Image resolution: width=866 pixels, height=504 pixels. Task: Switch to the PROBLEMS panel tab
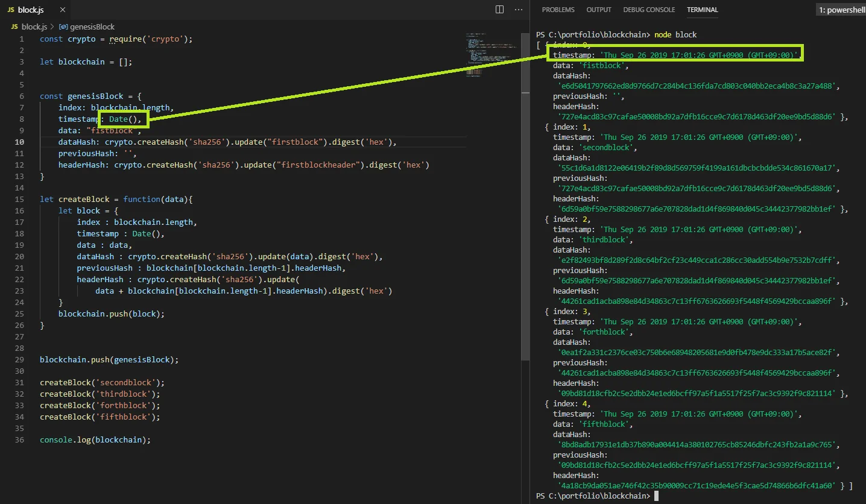click(x=558, y=10)
